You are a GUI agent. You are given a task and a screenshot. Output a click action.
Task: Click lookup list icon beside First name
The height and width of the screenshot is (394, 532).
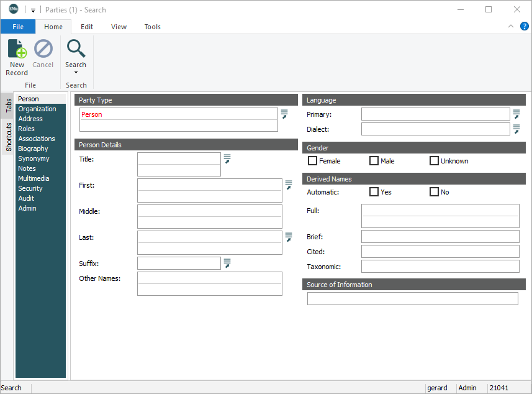[289, 185]
